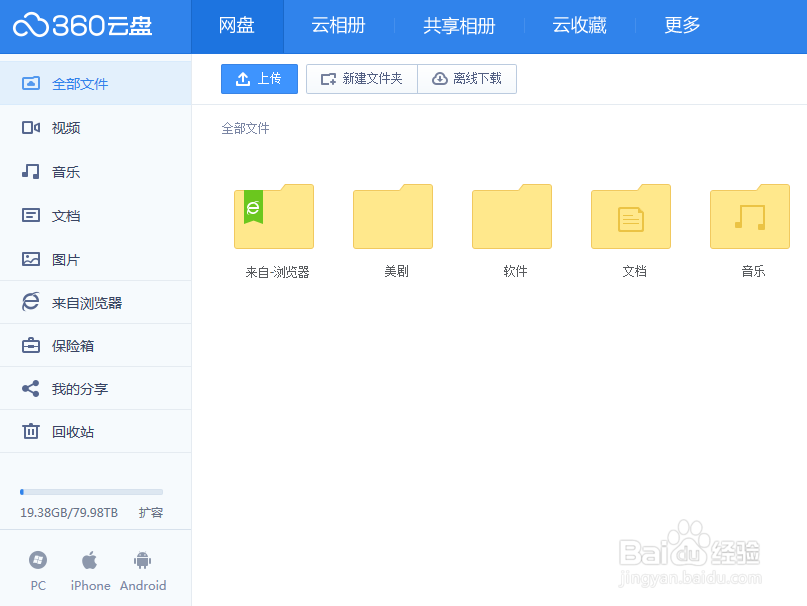Select 全部文件 in the sidebar
This screenshot has height=606, width=807.
click(96, 83)
